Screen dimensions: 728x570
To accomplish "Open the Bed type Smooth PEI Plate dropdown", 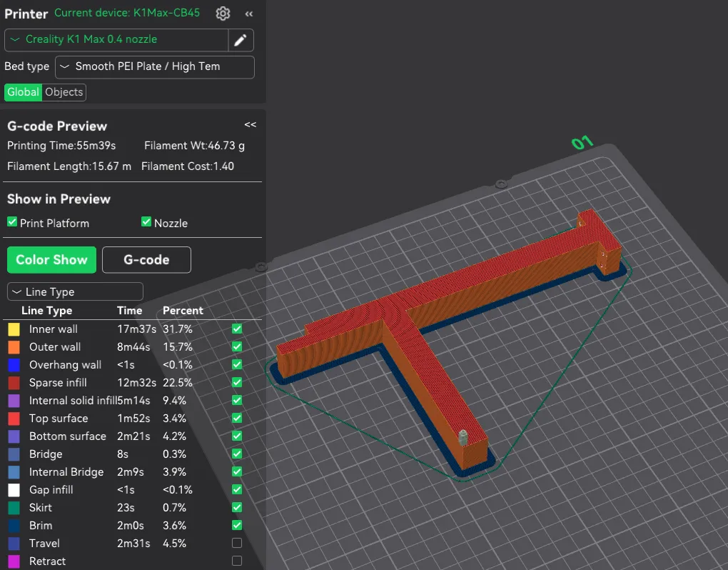I will pyautogui.click(x=155, y=67).
